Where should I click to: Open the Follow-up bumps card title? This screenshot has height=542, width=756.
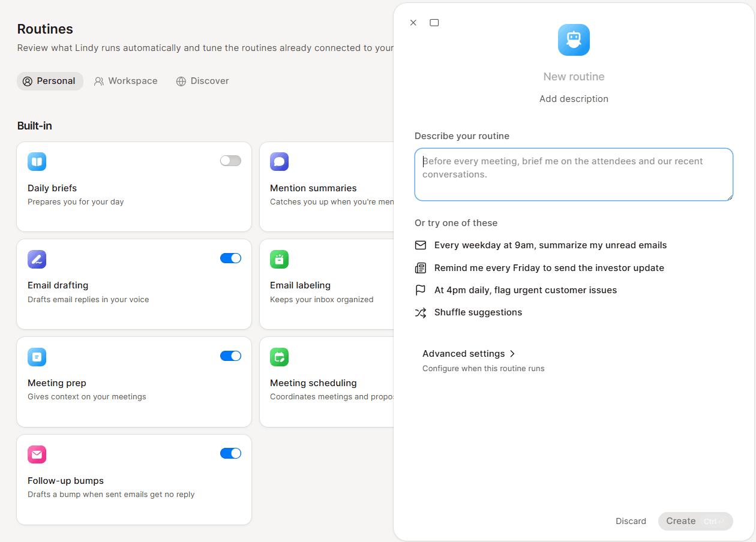click(65, 481)
